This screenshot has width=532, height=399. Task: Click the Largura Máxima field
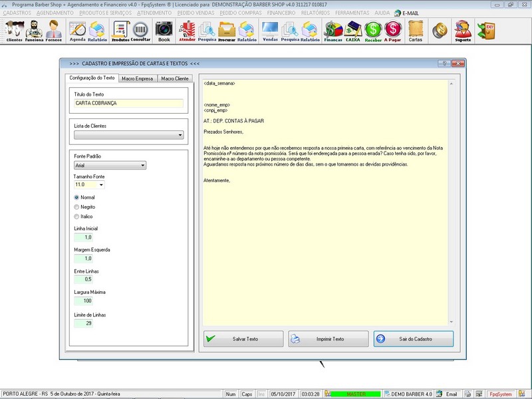click(x=84, y=301)
